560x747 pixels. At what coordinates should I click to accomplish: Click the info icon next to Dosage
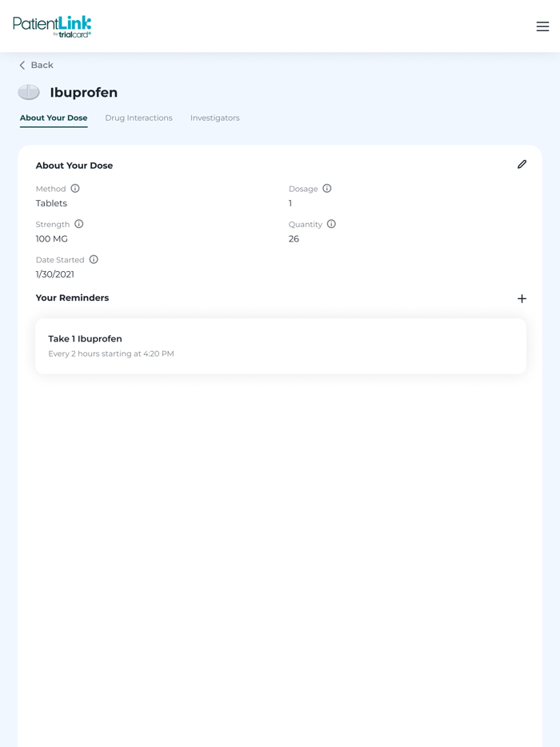pos(327,188)
